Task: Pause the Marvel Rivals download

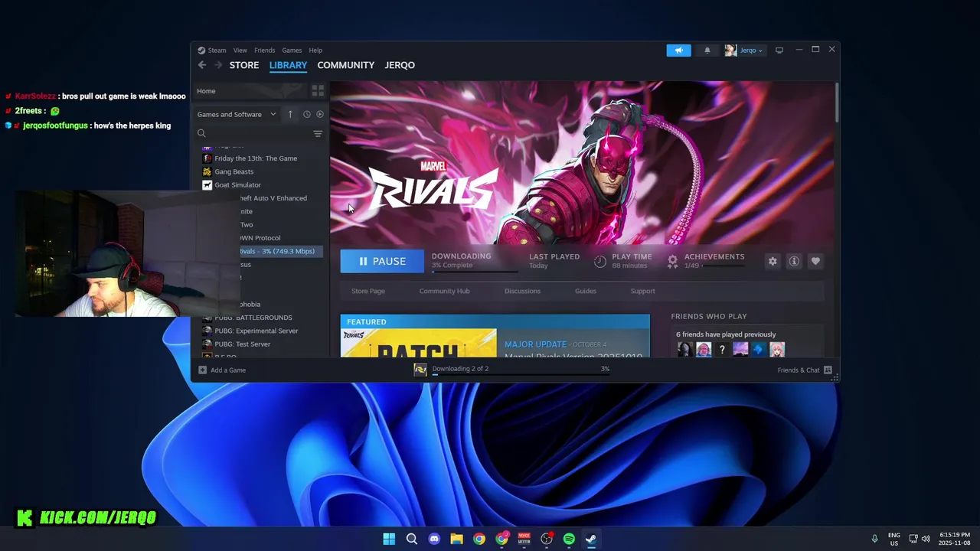Action: pos(382,261)
